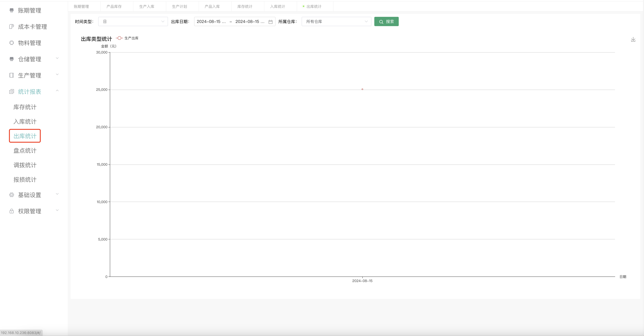Click the 账期管理 sidebar icon
Image resolution: width=644 pixels, height=336 pixels.
(11, 10)
